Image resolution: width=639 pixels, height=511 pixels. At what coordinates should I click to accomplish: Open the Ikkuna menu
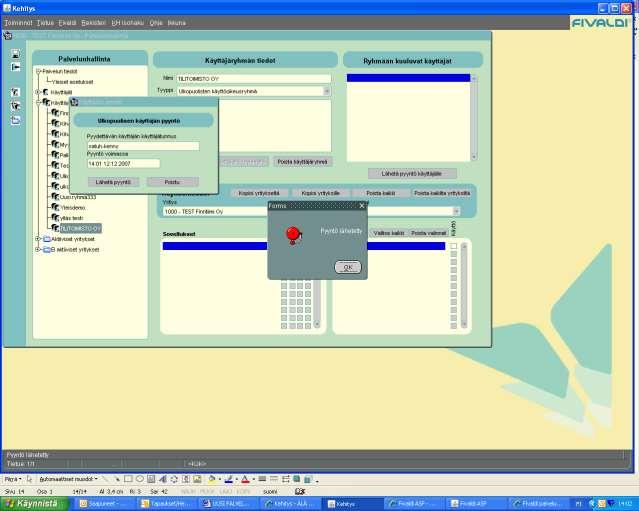(x=176, y=23)
